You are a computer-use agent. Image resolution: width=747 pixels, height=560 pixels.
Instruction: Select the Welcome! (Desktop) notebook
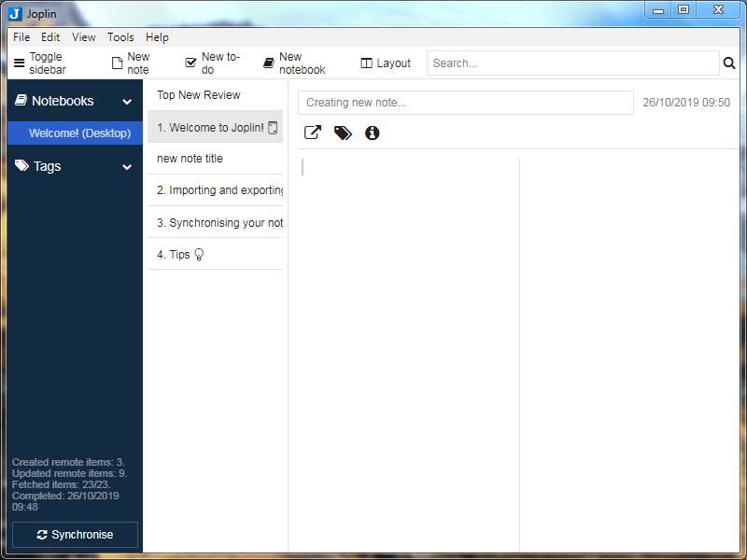pyautogui.click(x=75, y=133)
